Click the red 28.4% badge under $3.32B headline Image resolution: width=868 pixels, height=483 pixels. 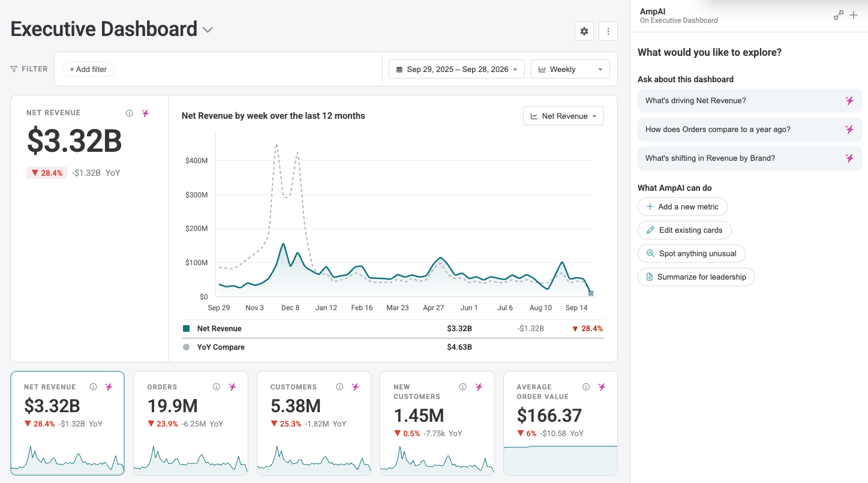[46, 173]
